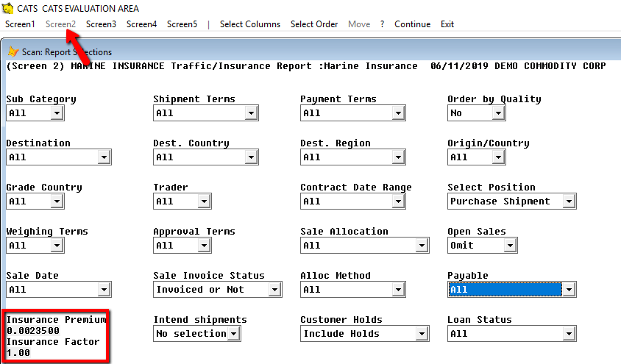Open the Order by Quality dropdown

[x=498, y=113]
